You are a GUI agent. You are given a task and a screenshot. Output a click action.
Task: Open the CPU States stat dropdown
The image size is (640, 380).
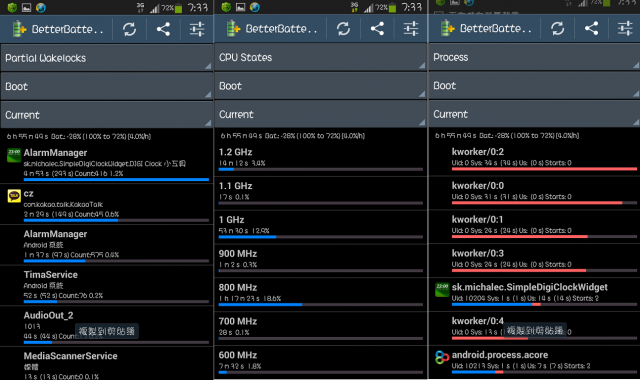(320, 57)
